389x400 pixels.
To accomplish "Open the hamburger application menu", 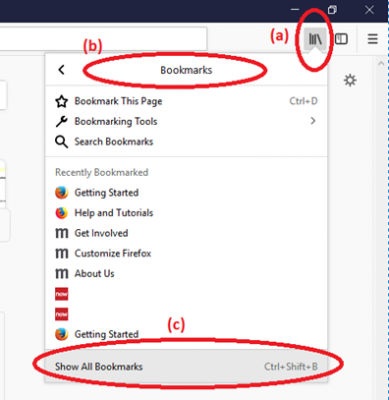I will pyautogui.click(x=373, y=39).
